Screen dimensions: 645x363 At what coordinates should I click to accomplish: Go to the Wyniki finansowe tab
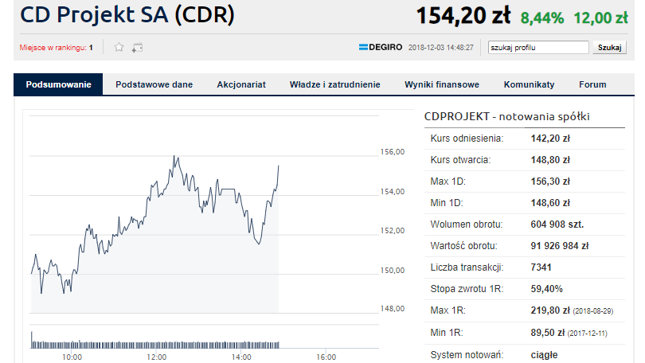pyautogui.click(x=442, y=84)
